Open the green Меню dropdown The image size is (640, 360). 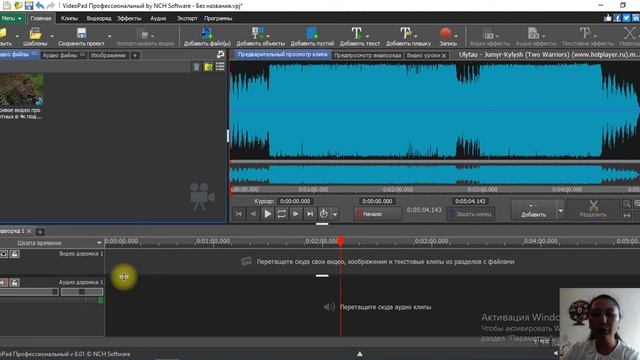11,18
